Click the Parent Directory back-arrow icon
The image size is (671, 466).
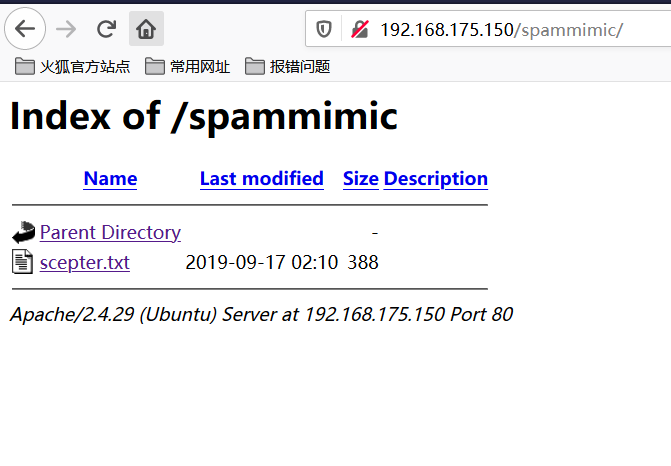(x=23, y=233)
